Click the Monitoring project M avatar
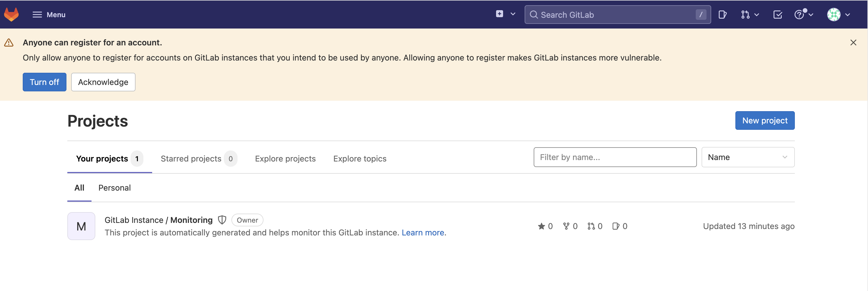This screenshot has width=868, height=291. 81,226
